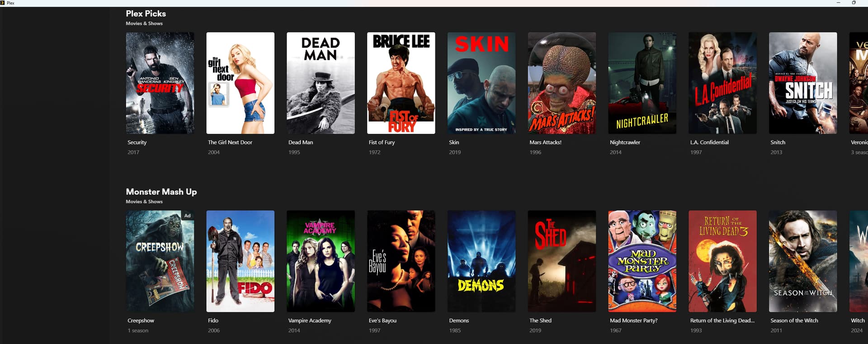Select the Vampire Academy poster
Viewport: 868px width, 344px height.
[321, 261]
